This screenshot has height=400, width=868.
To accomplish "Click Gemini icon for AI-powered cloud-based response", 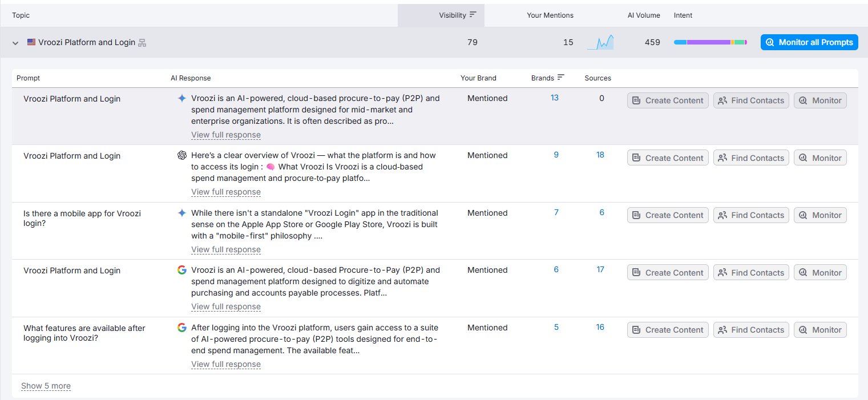I will click(182, 98).
